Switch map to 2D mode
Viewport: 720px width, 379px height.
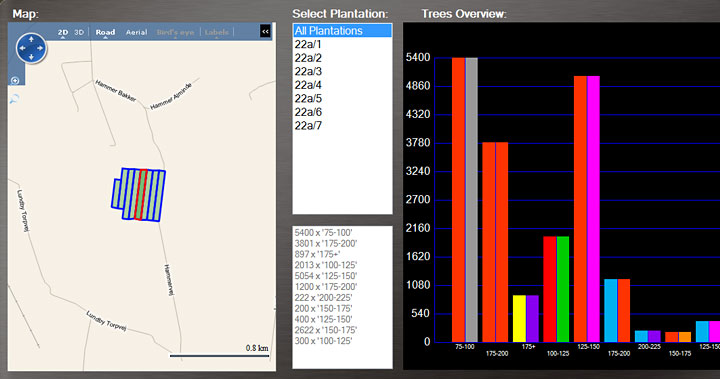[62, 32]
